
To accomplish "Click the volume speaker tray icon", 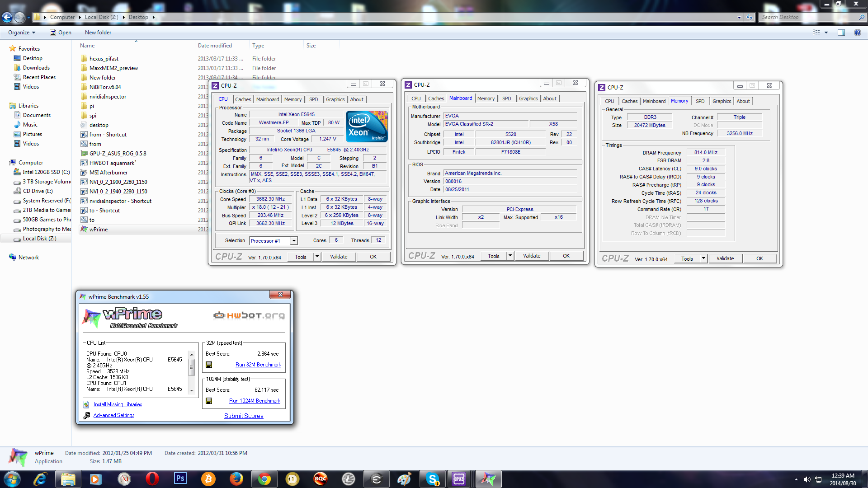I will click(x=807, y=479).
